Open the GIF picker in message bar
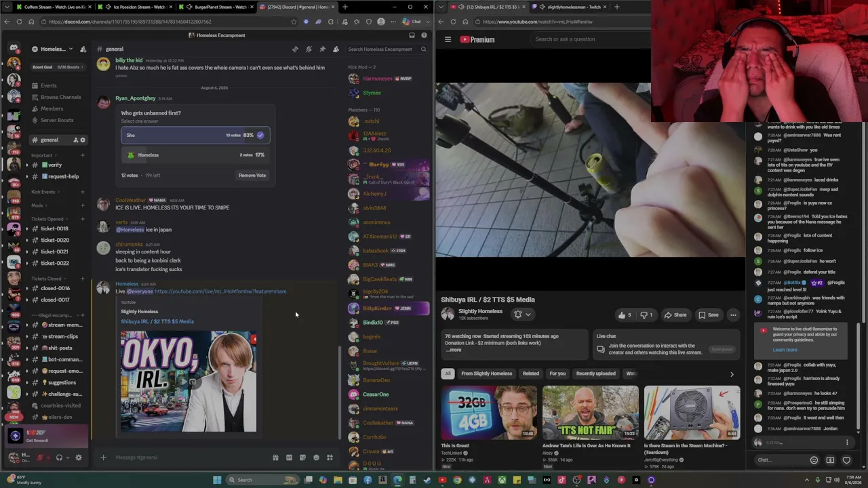The height and width of the screenshot is (488, 868). click(289, 457)
